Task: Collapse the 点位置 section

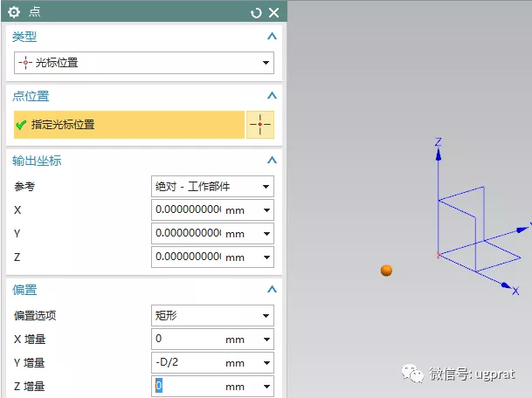Action: [x=272, y=96]
